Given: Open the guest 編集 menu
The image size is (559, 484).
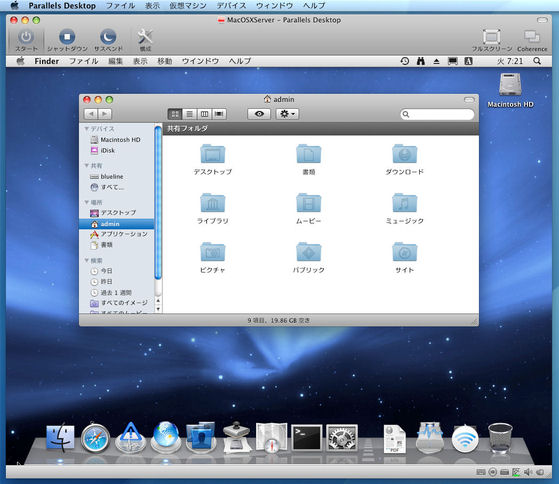Looking at the screenshot, I should tap(116, 61).
